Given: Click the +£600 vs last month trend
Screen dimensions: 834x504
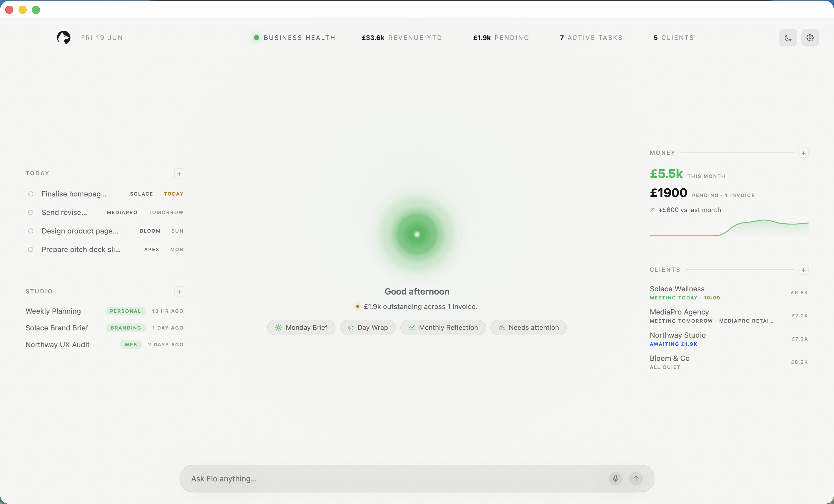Looking at the screenshot, I should pos(685,210).
